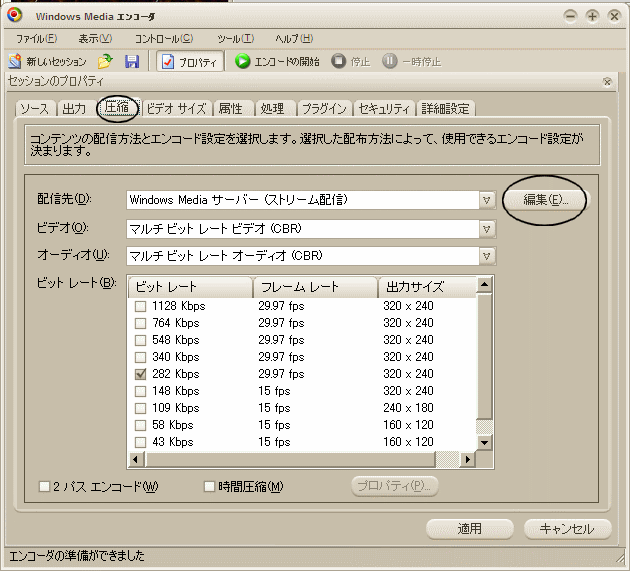Screen dimensions: 630x571
Task: Switch to the 詳細設定 tab
Action: [445, 108]
